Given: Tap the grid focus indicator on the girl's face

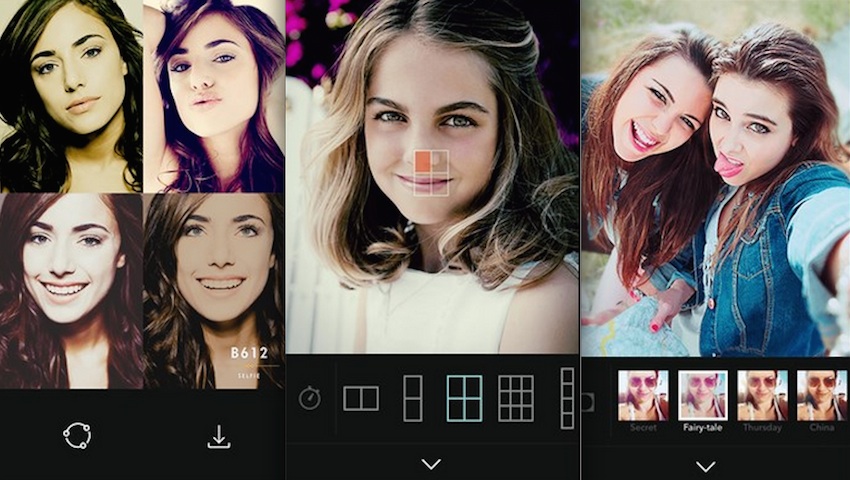Looking at the screenshot, I should [432, 172].
